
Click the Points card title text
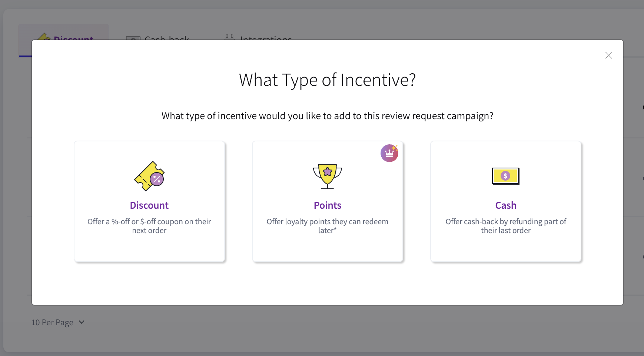point(328,205)
